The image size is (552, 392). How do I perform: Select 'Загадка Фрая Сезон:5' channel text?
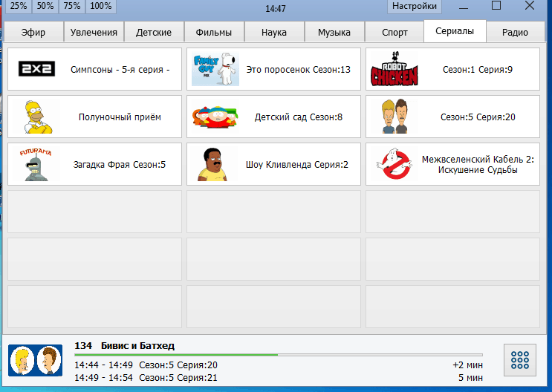(x=120, y=165)
